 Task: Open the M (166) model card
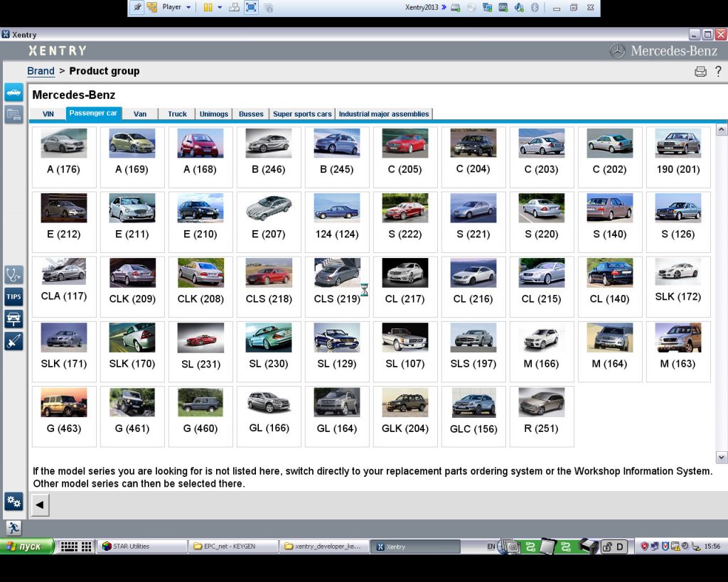[542, 352]
